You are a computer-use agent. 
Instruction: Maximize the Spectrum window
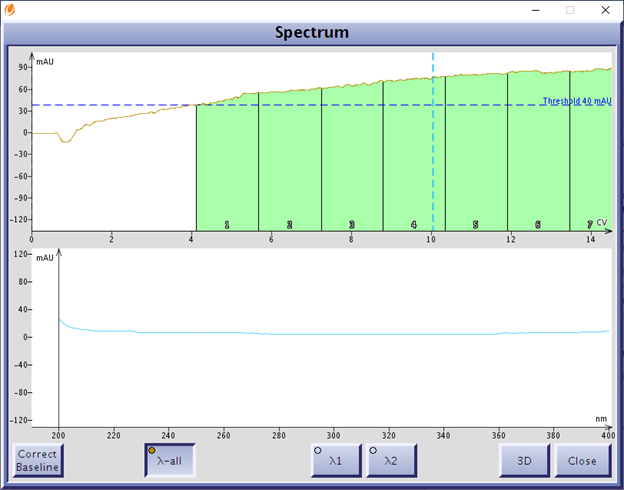pos(570,10)
